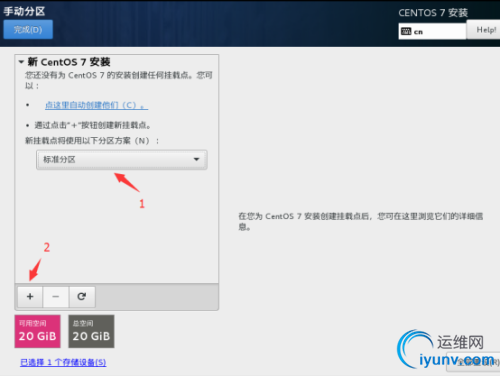500x376 pixels.
Task: Click the reload storage configuration icon
Action: point(82,296)
